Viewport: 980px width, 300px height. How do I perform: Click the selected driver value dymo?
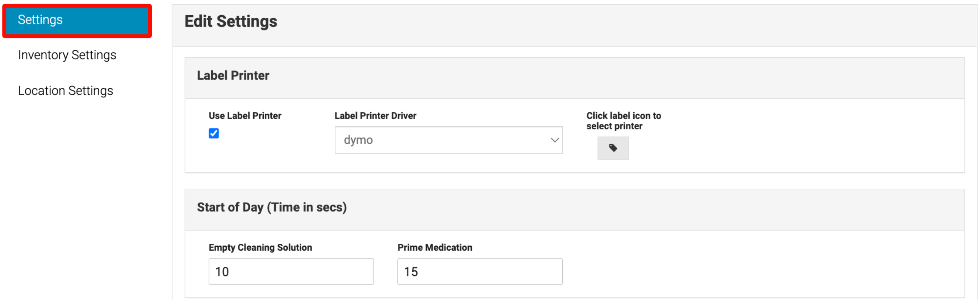click(358, 140)
